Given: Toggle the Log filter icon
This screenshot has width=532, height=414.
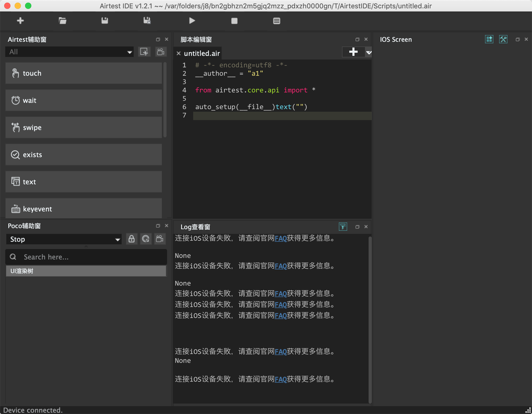Looking at the screenshot, I should pyautogui.click(x=343, y=227).
